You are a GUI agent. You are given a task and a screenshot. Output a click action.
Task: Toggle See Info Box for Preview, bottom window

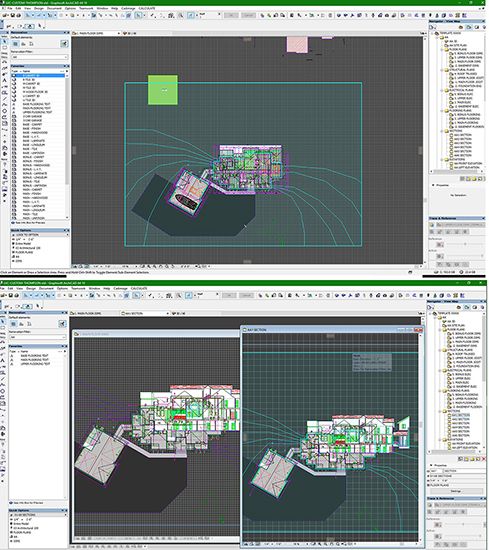tap(26, 503)
